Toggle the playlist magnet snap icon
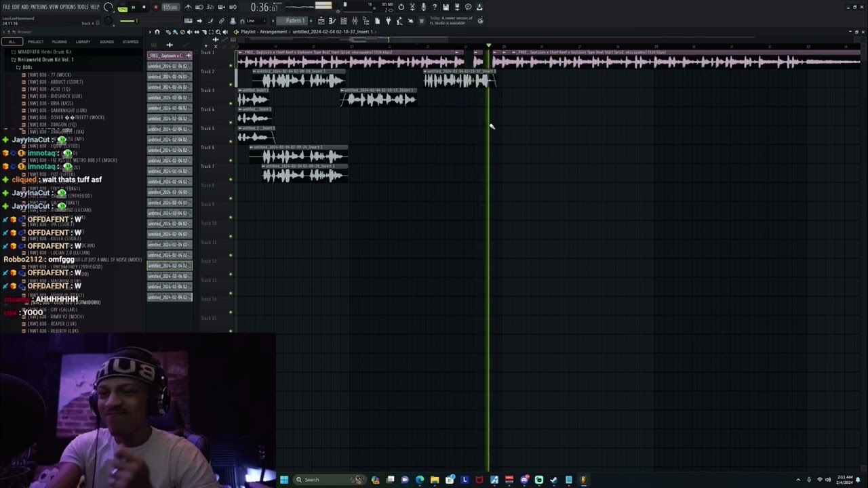Viewport: 868px width, 488px height. click(157, 32)
